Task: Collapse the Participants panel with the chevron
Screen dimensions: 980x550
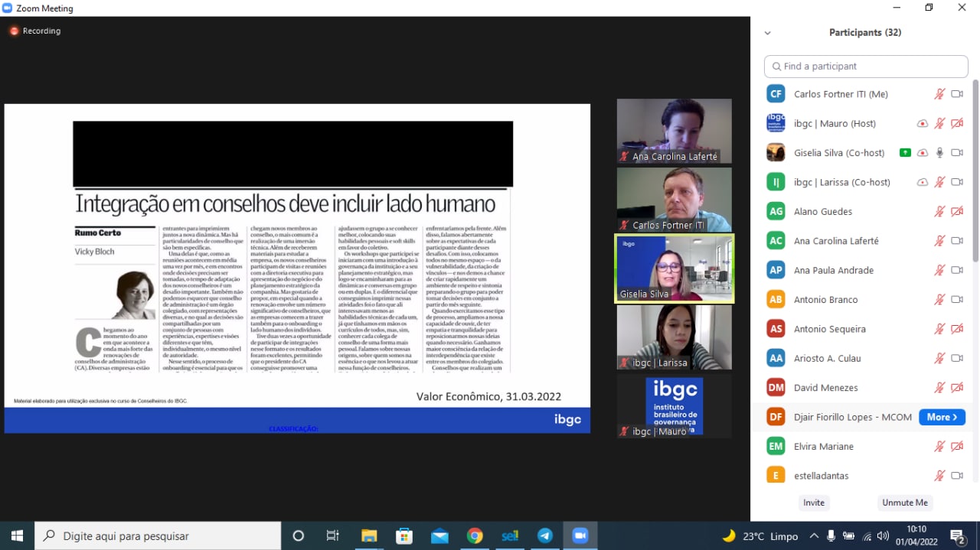Action: pos(768,33)
